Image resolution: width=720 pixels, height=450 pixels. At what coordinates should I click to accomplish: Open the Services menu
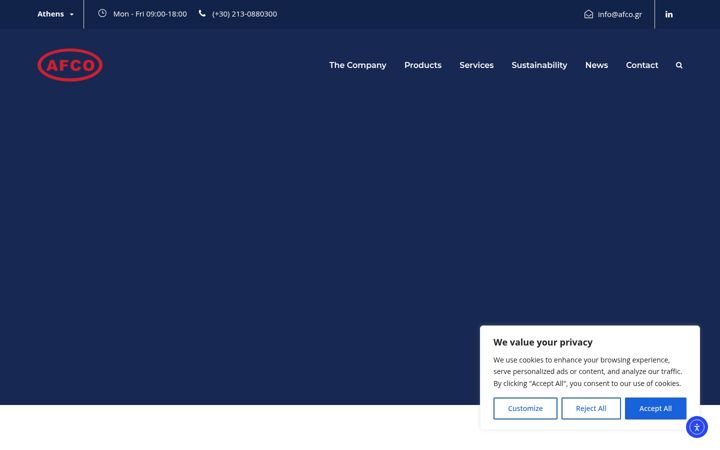coord(476,65)
